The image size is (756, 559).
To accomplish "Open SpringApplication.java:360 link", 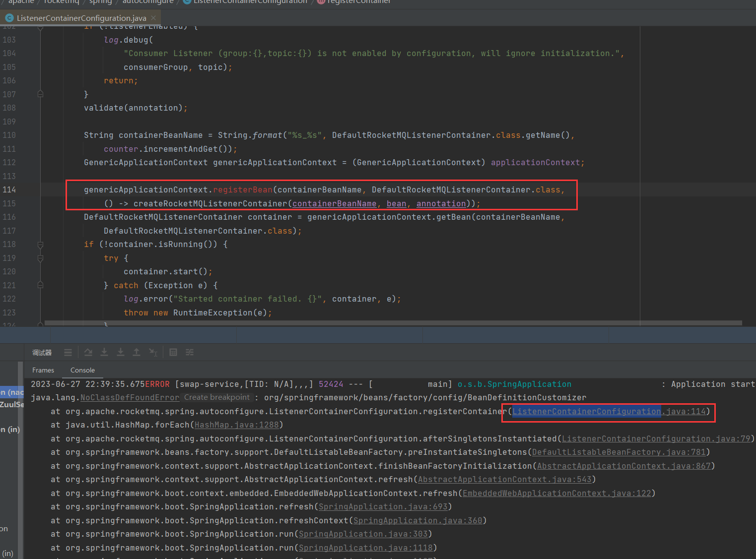I will (418, 521).
